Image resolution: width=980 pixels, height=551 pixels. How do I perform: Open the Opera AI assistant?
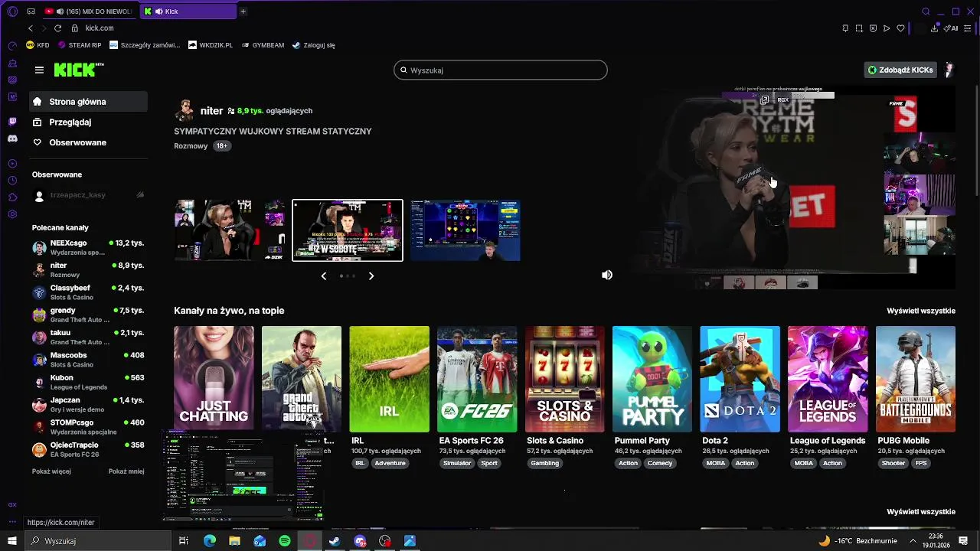(x=952, y=28)
